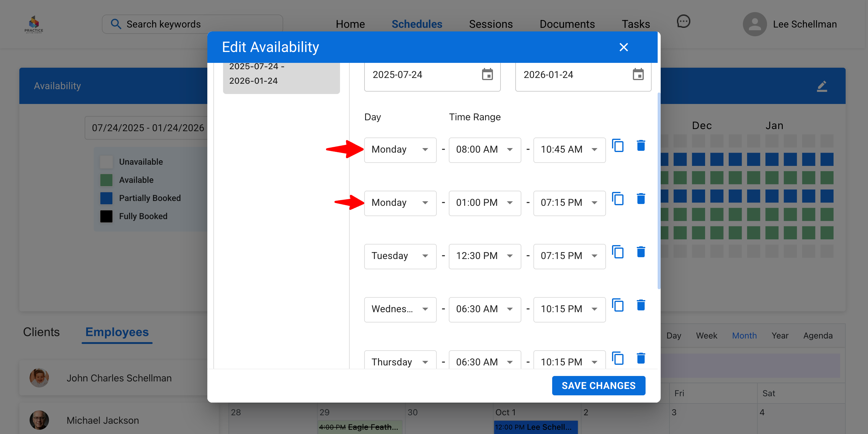Open the 10:15 PM end time dropdown for Wednesday
The image size is (868, 434).
(569, 309)
